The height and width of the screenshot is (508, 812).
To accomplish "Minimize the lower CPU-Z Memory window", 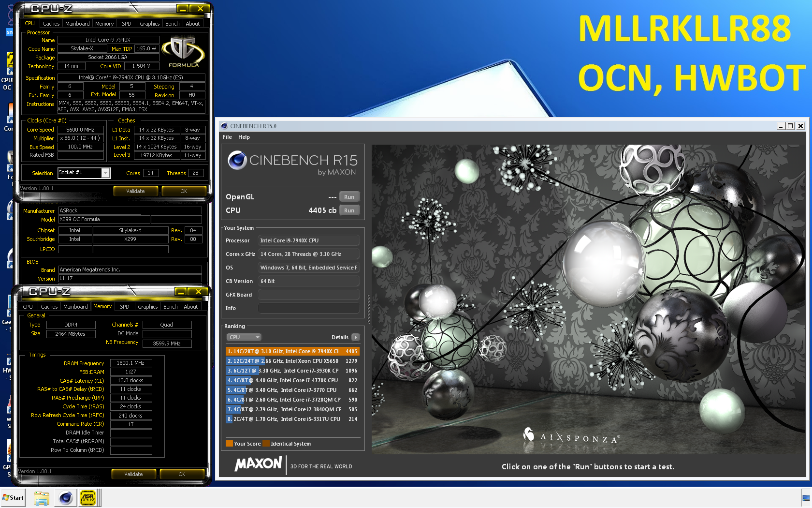I will pyautogui.click(x=180, y=292).
